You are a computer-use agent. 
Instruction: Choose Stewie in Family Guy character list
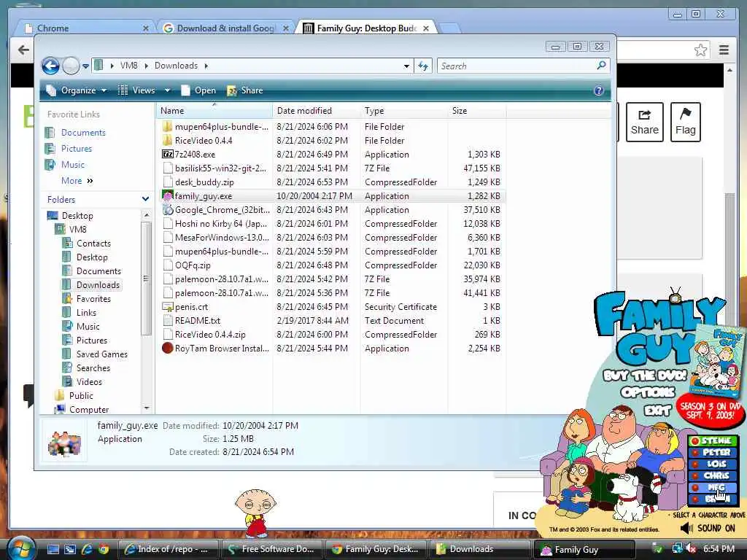click(713, 440)
